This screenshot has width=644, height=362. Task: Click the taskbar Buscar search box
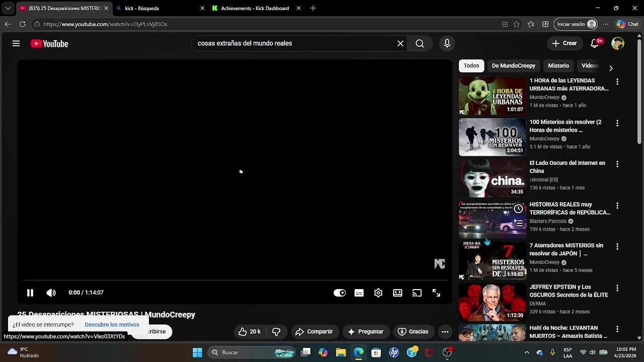pyautogui.click(x=253, y=352)
